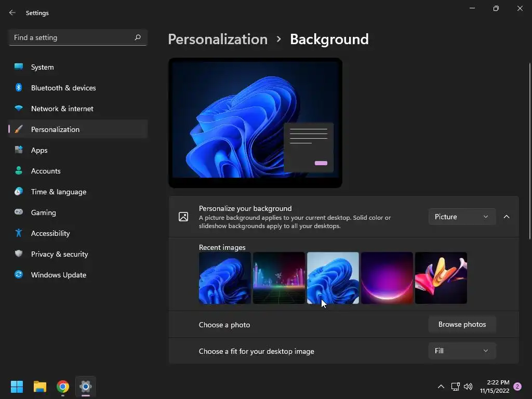The width and height of the screenshot is (532, 399).
Task: Go to Windows Update
Action: pyautogui.click(x=78, y=274)
